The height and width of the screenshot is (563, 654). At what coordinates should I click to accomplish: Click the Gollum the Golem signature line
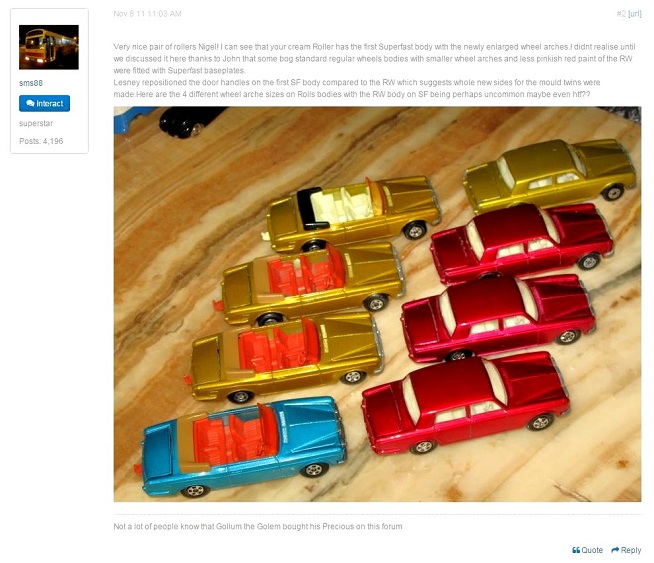(258, 526)
